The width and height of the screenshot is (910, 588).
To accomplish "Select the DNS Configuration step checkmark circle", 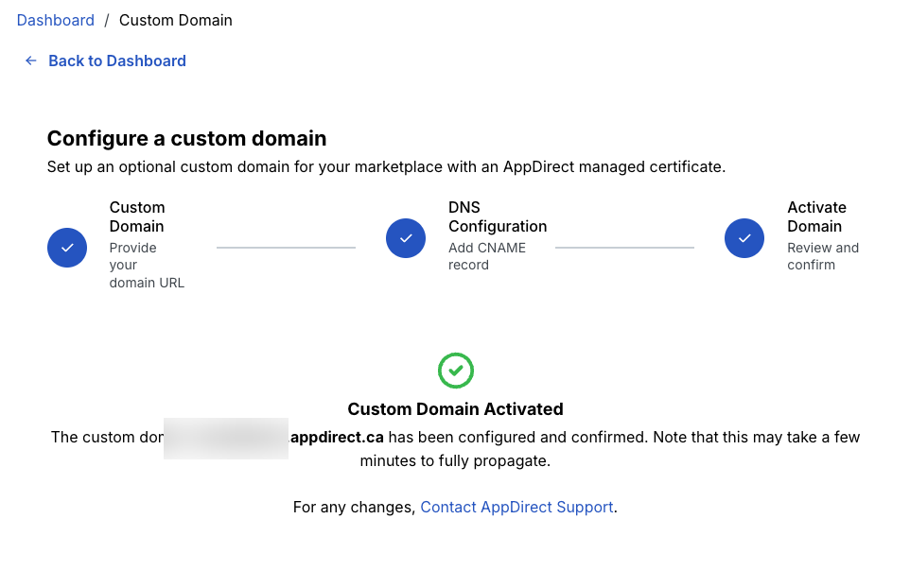I will [406, 238].
